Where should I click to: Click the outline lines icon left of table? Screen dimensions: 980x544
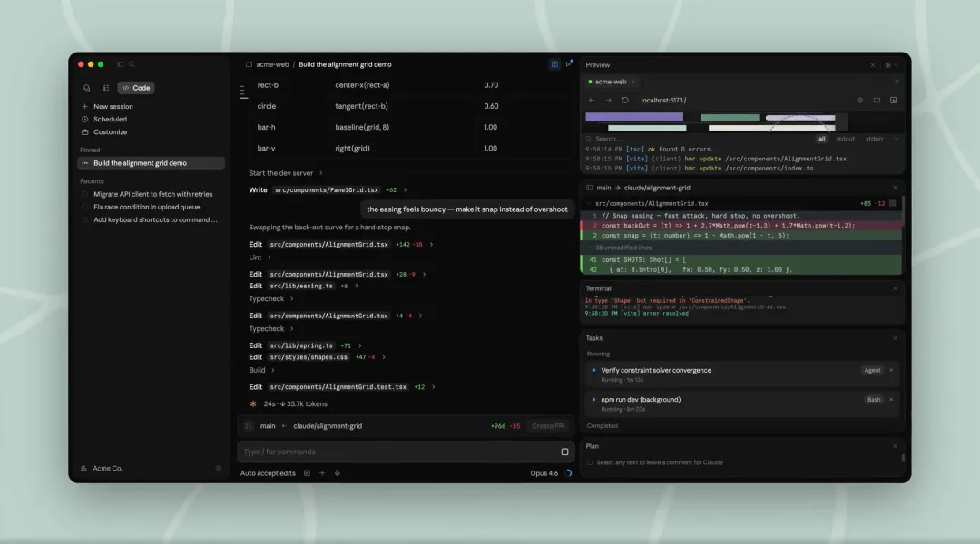tap(244, 92)
